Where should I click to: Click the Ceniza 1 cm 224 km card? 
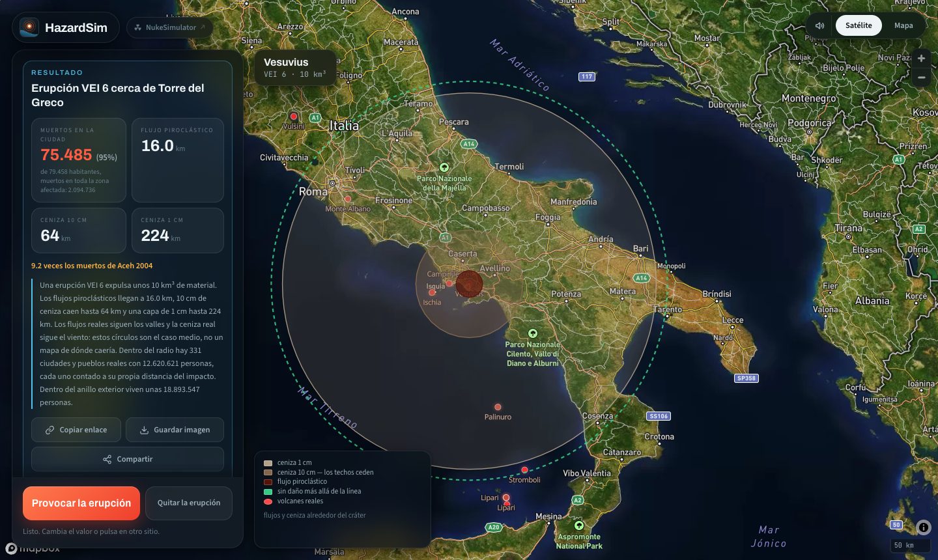coord(178,231)
